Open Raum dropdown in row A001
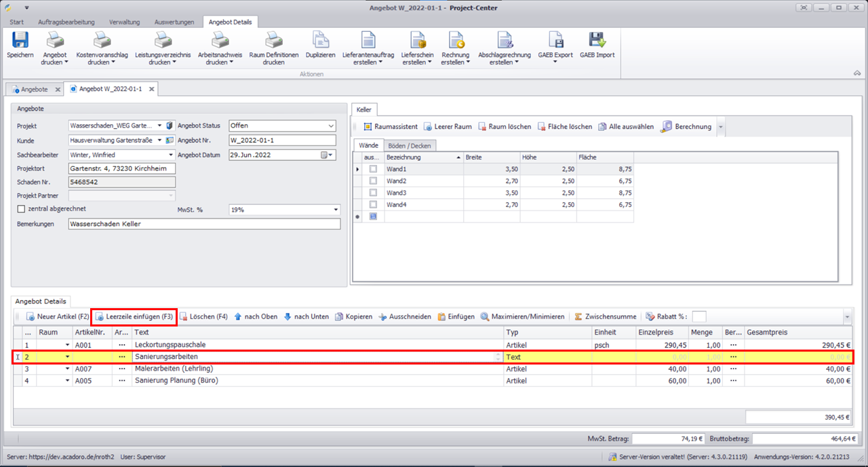868x467 pixels. [x=67, y=345]
